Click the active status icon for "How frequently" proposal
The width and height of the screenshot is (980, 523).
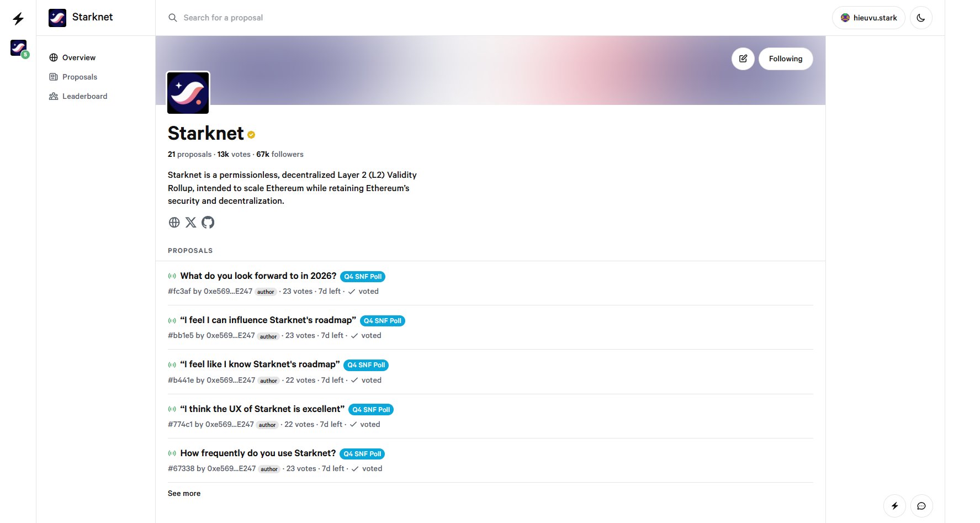click(172, 453)
